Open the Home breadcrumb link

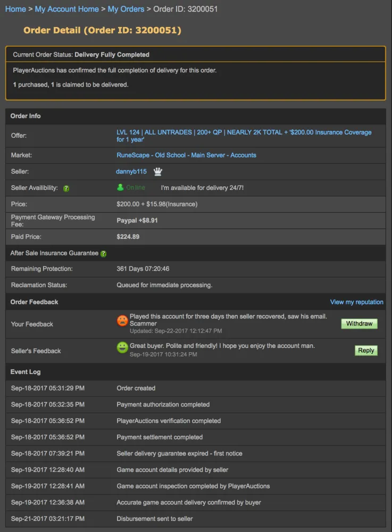point(15,9)
